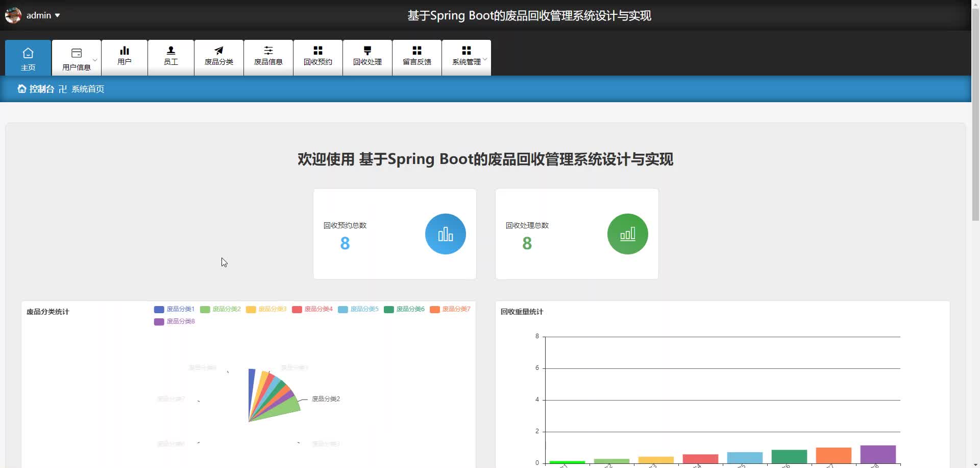Click the page header system title
Screen dimensions: 980x468
click(x=529, y=16)
